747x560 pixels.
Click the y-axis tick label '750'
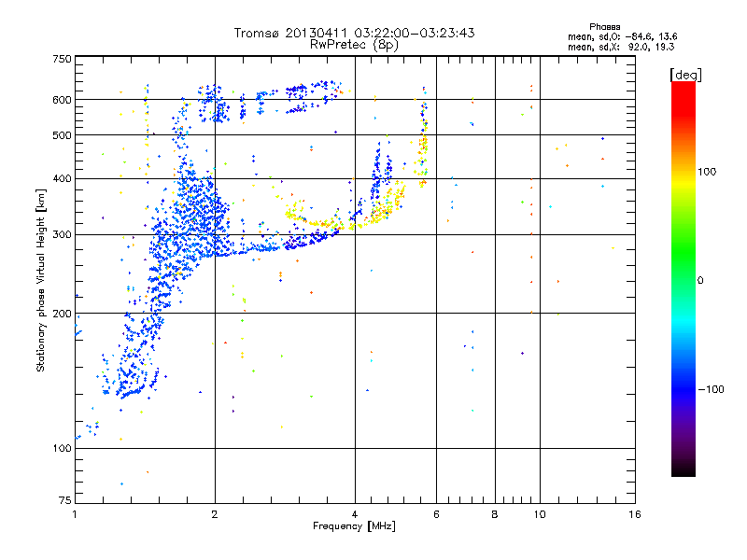[63, 59]
